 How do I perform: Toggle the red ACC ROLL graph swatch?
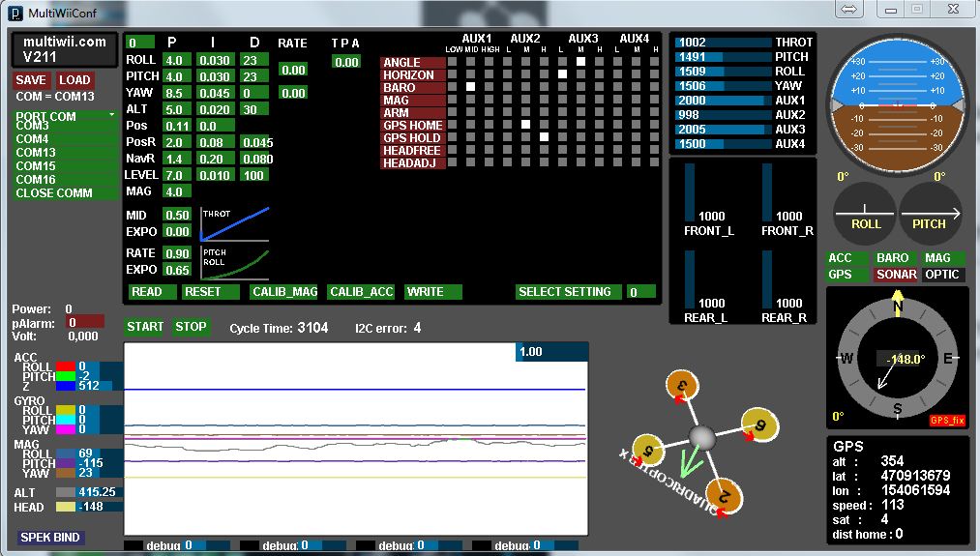66,366
